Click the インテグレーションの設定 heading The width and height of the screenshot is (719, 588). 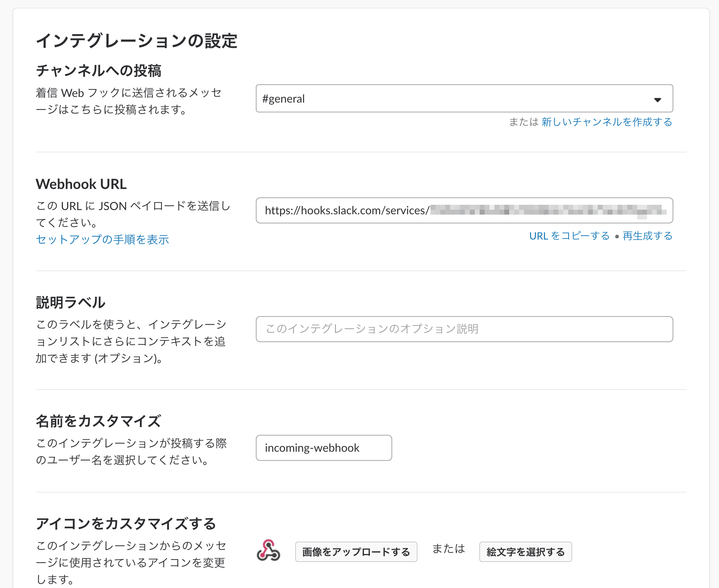(137, 41)
